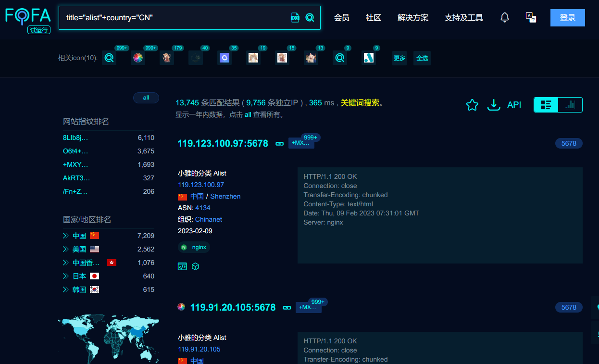The width and height of the screenshot is (599, 364).
Task: Open host 119.123.100.97:5678
Action: click(223, 143)
